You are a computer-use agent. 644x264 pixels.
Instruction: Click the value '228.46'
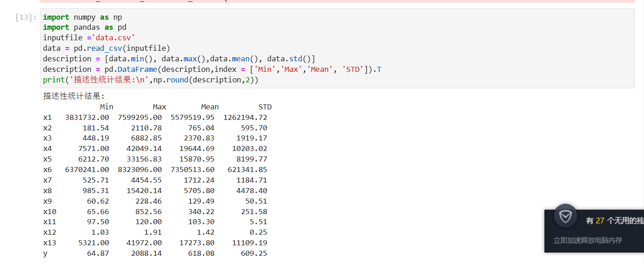click(148, 201)
